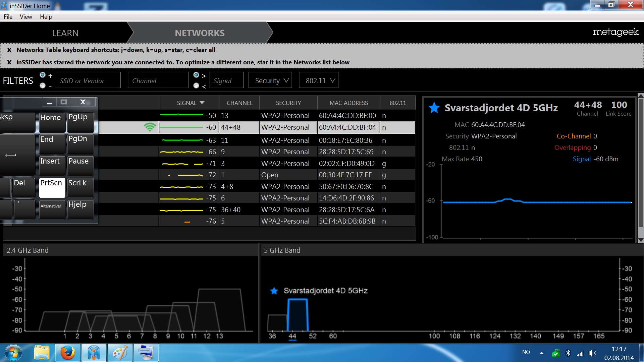Select the minus (exclude) SSID filter radio button

[x=43, y=86]
